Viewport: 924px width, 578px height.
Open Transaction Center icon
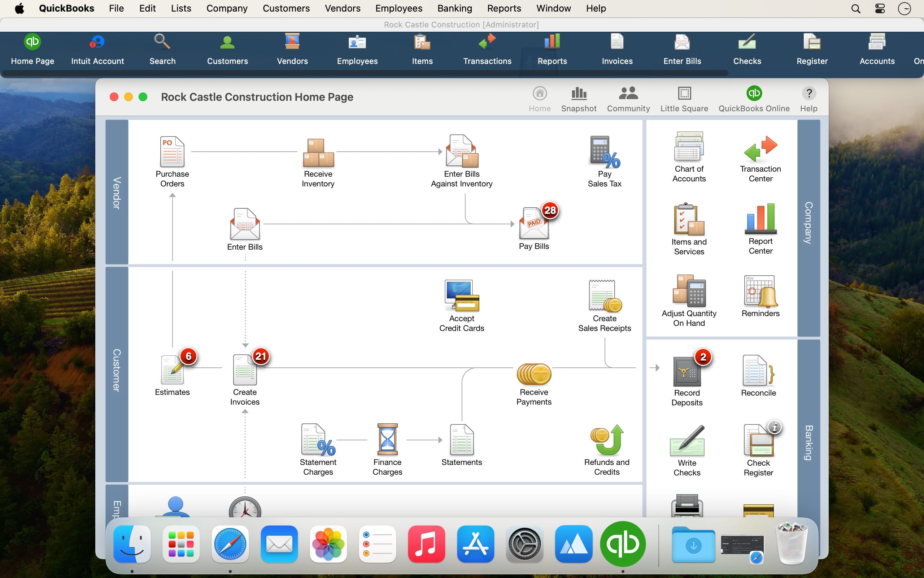(760, 149)
